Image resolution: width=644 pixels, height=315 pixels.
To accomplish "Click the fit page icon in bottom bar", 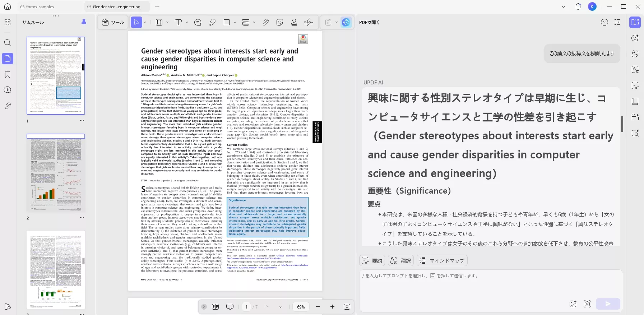I will click(347, 307).
